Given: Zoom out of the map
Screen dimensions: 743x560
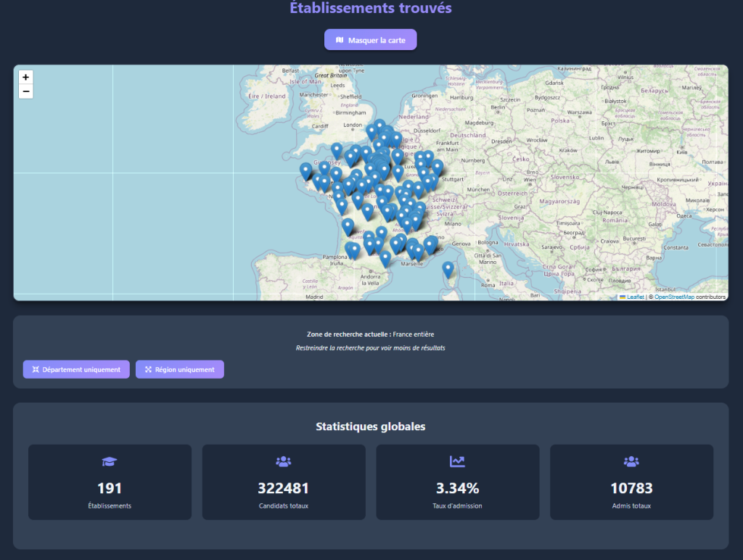Looking at the screenshot, I should click(25, 91).
